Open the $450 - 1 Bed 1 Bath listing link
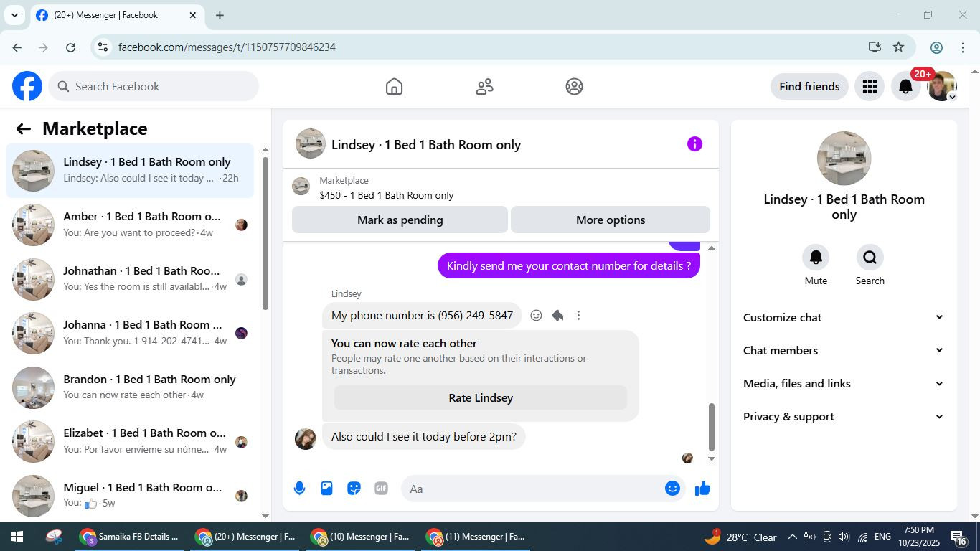Viewport: 980px width, 551px height. 387,195
